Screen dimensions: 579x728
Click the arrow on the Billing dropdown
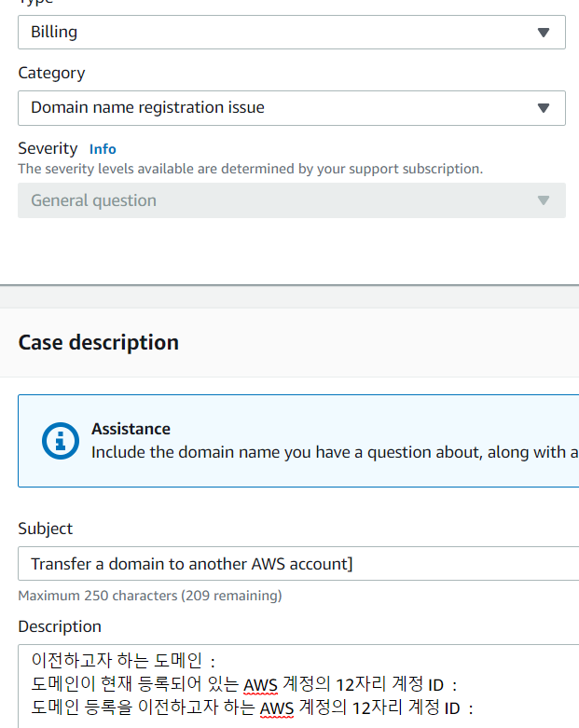(544, 32)
